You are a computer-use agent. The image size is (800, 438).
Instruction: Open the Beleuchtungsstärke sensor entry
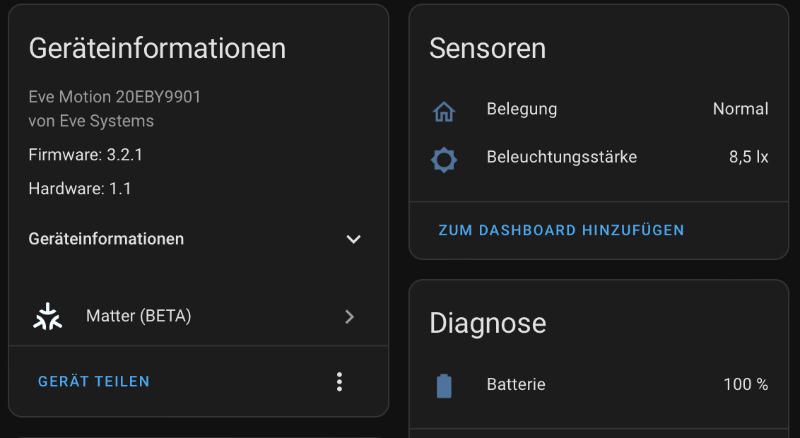[561, 157]
